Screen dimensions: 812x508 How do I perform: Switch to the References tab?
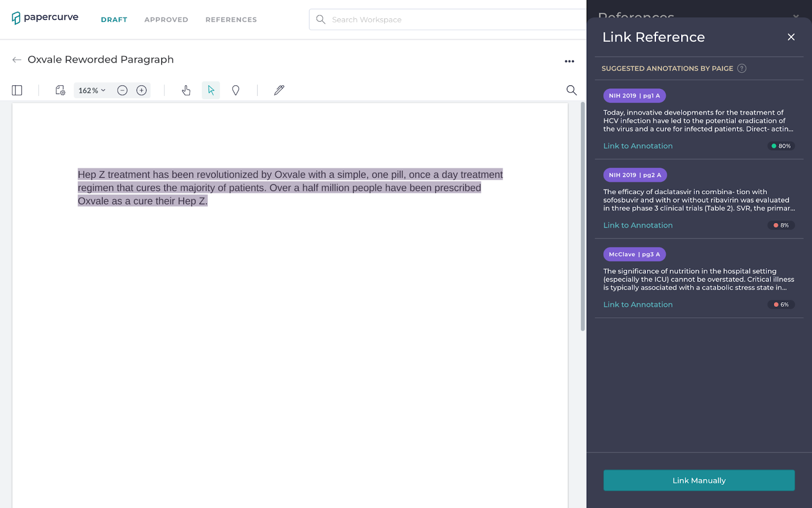pyautogui.click(x=231, y=20)
